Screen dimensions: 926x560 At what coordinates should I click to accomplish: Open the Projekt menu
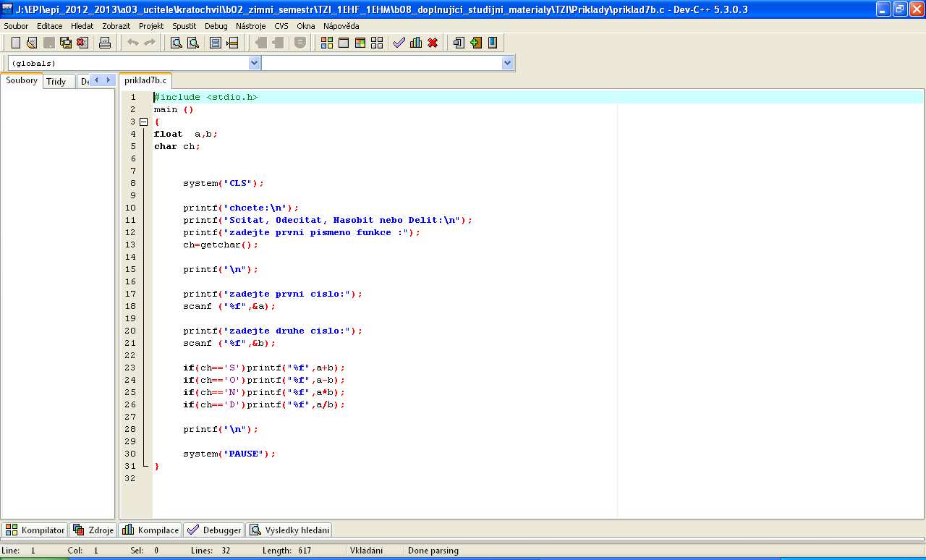tap(152, 26)
